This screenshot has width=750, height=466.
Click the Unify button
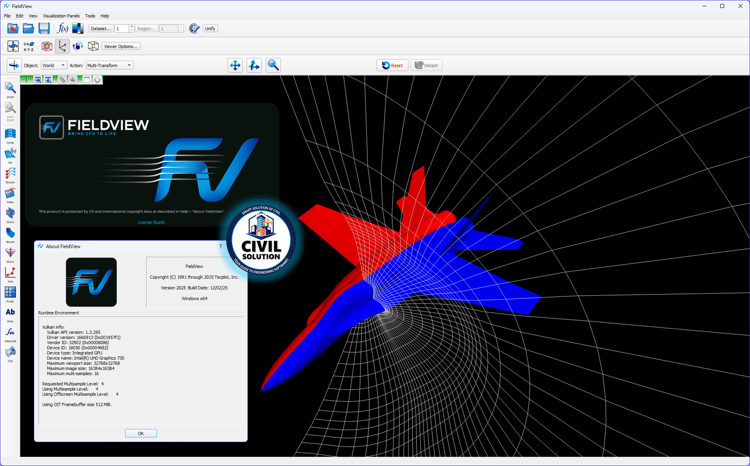(210, 29)
